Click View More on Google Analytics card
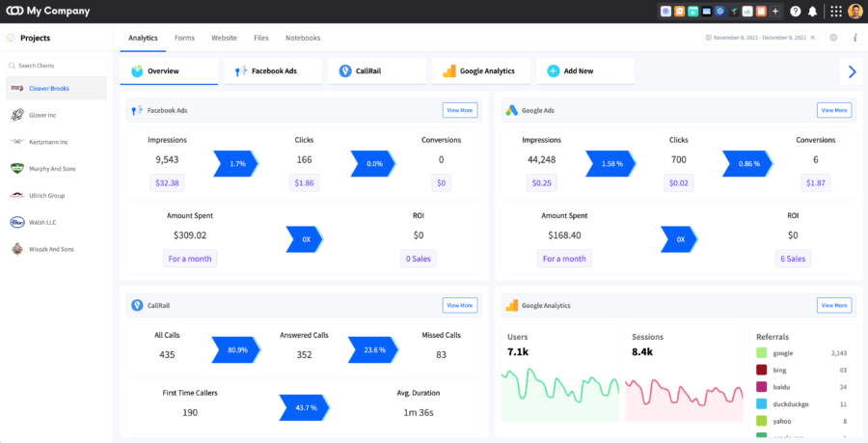Image resolution: width=868 pixels, height=443 pixels. click(x=834, y=305)
